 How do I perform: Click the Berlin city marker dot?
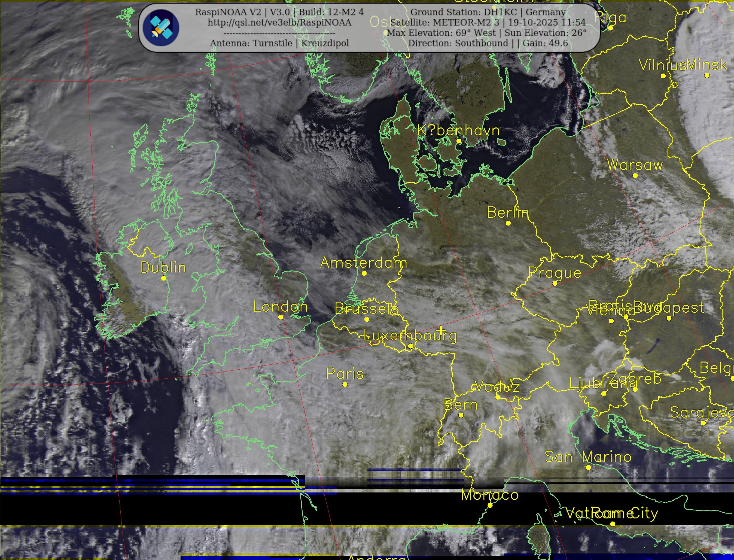[508, 223]
